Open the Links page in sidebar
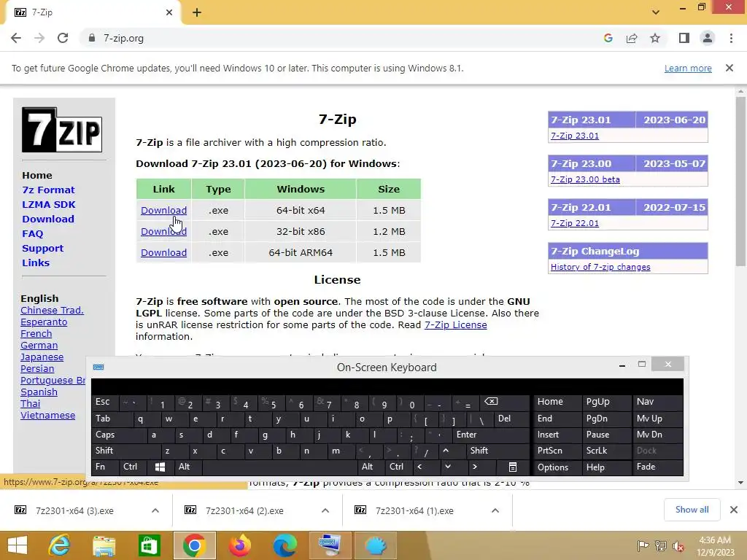Screen dimensions: 747x560 coord(36,262)
